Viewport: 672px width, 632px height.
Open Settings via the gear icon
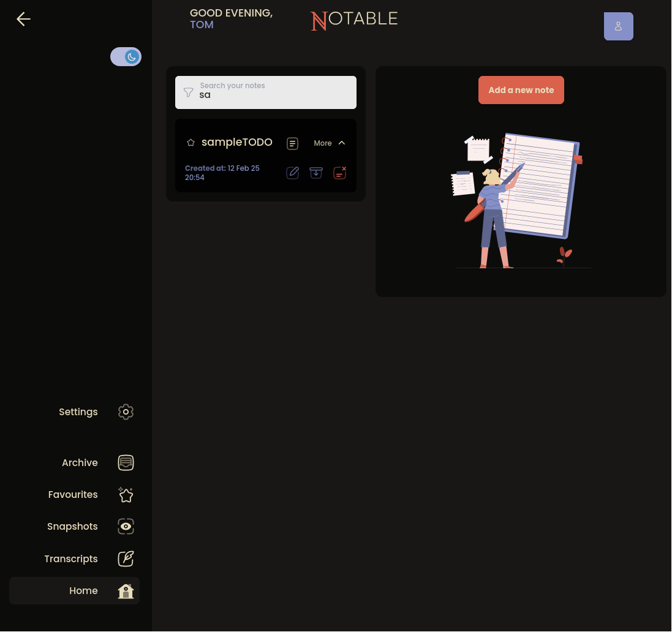click(x=126, y=412)
